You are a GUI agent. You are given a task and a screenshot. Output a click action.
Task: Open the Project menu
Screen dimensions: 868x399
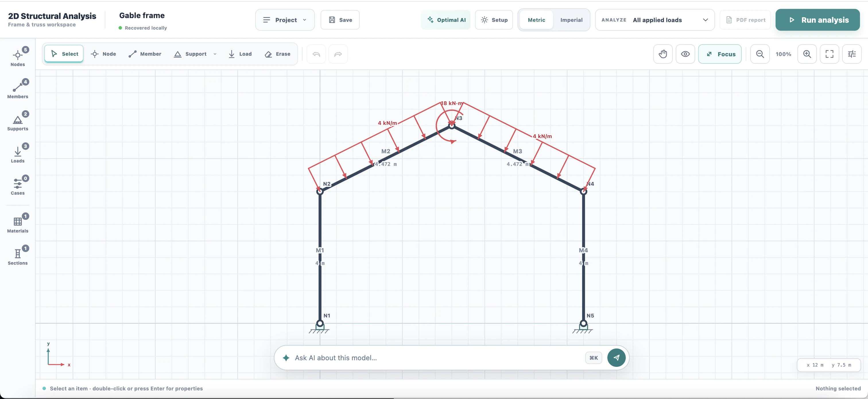point(285,20)
